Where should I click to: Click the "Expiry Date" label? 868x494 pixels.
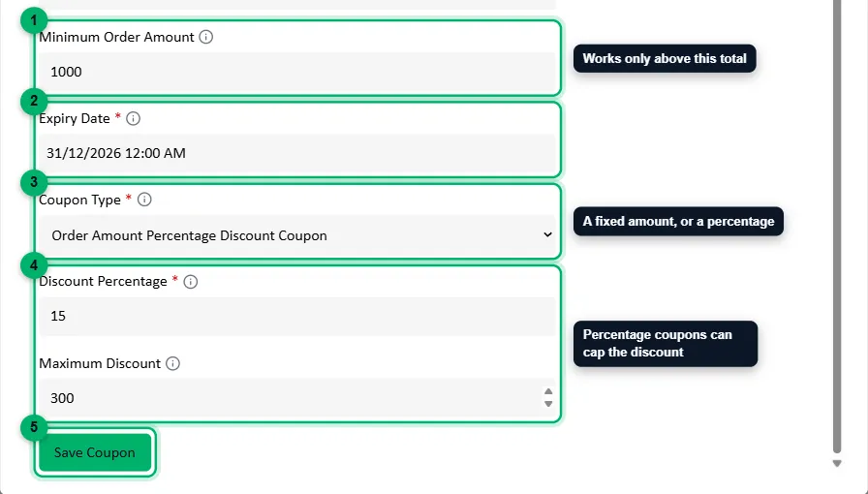click(x=75, y=118)
